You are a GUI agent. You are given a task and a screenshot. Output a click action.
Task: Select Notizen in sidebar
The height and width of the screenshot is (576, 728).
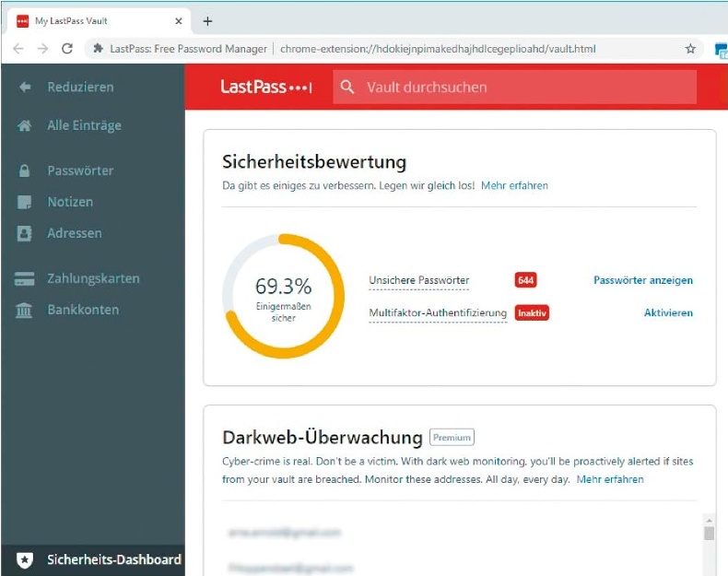tap(70, 202)
